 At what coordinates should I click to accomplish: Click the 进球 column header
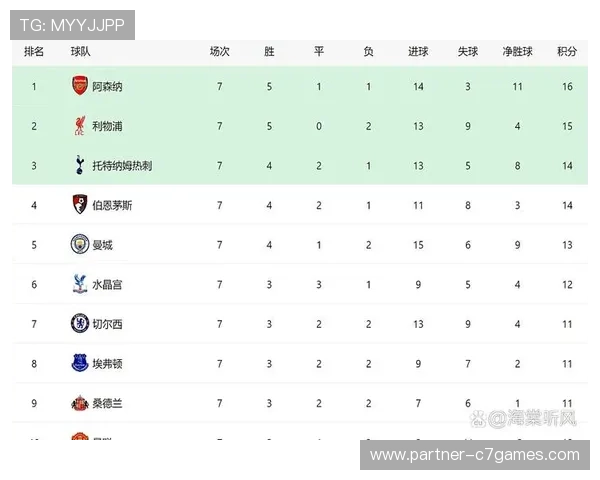pyautogui.click(x=419, y=51)
